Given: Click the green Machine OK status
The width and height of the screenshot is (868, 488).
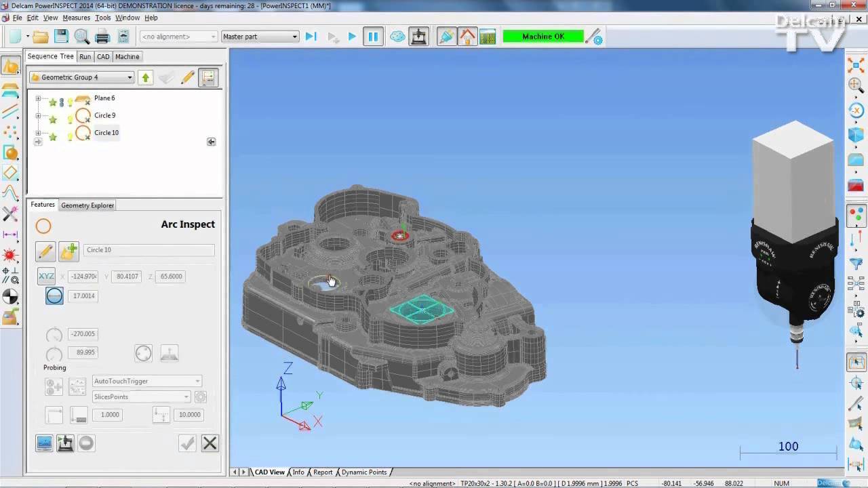Looking at the screenshot, I should click(543, 37).
